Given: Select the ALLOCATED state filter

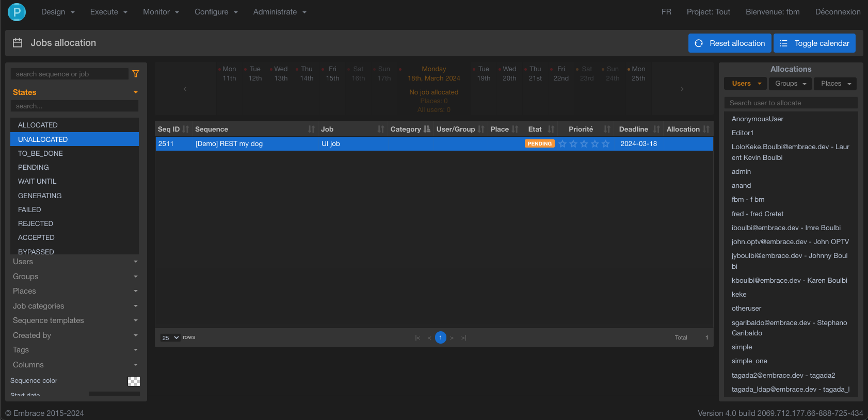Looking at the screenshot, I should 75,125.
